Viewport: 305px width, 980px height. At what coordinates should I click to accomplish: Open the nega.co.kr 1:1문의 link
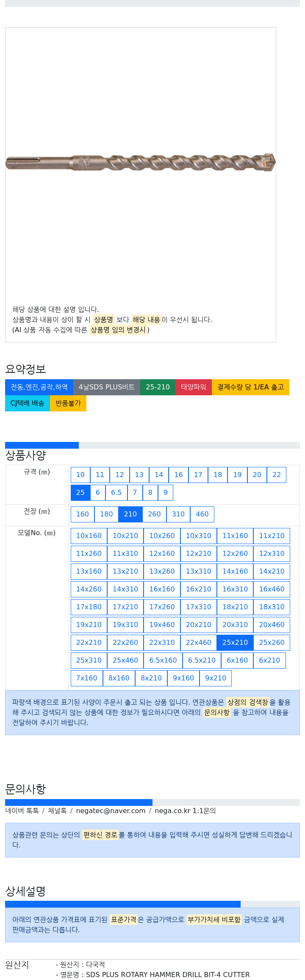(185, 811)
